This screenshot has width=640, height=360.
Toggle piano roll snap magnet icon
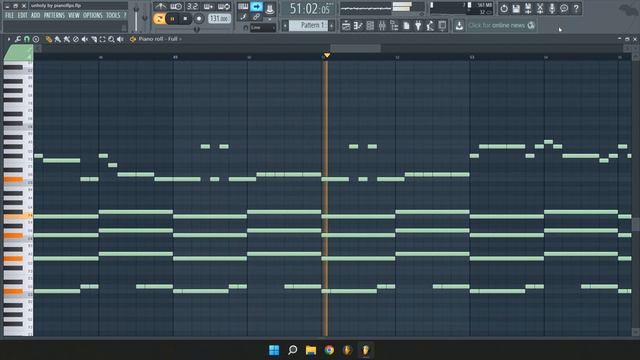click(x=27, y=39)
